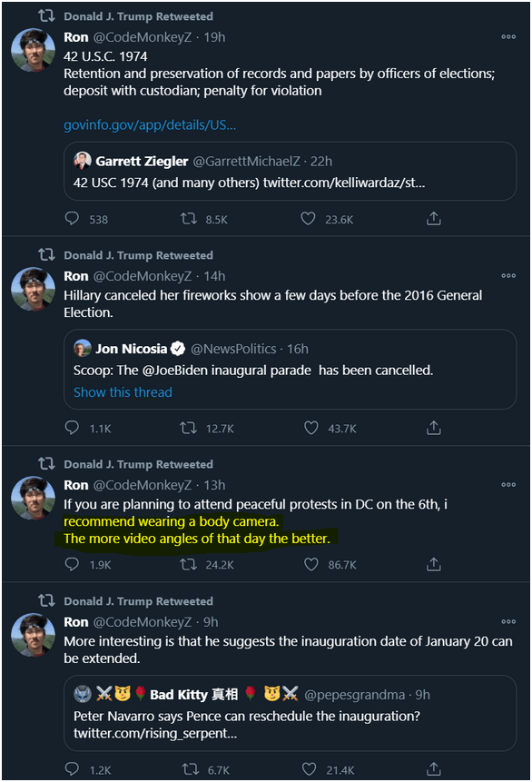Image resolution: width=532 pixels, height=782 pixels.
Task: Open the @pepesgrandma handle in quoted tweet
Action: coord(354,695)
